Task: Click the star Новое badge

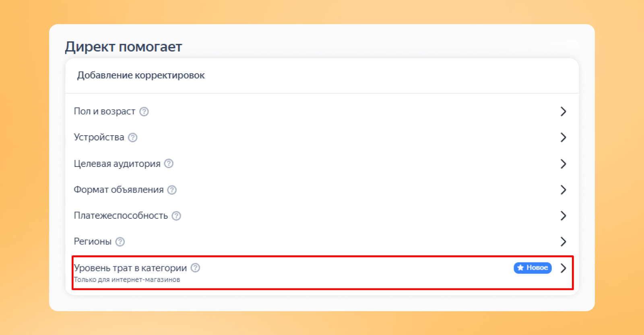Action: pos(533,268)
